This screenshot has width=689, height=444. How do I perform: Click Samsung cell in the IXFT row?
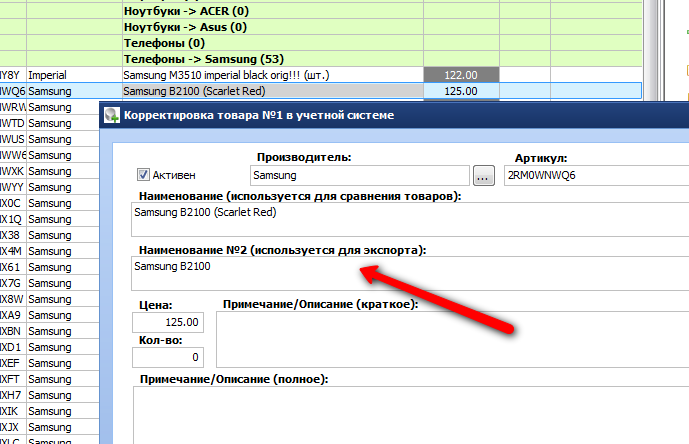63,379
